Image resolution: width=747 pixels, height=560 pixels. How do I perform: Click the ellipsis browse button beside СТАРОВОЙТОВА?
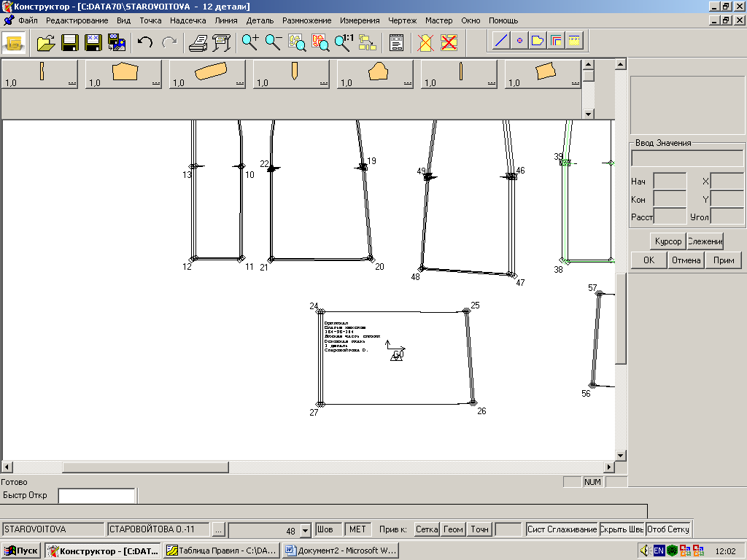[x=217, y=529]
